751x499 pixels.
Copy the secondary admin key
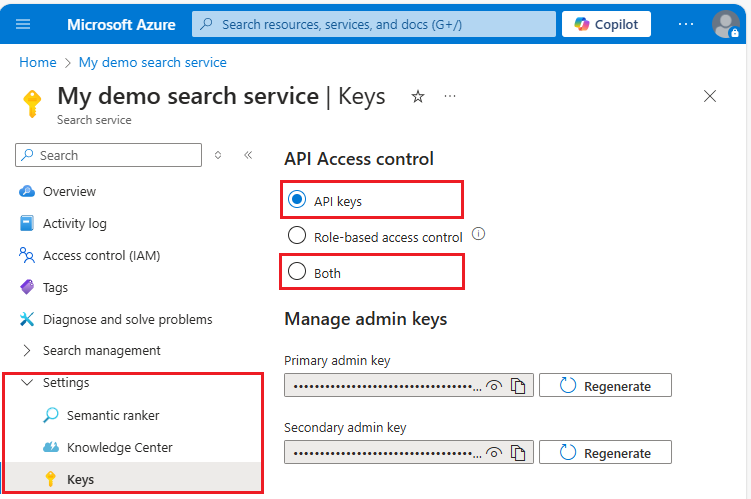tap(518, 453)
